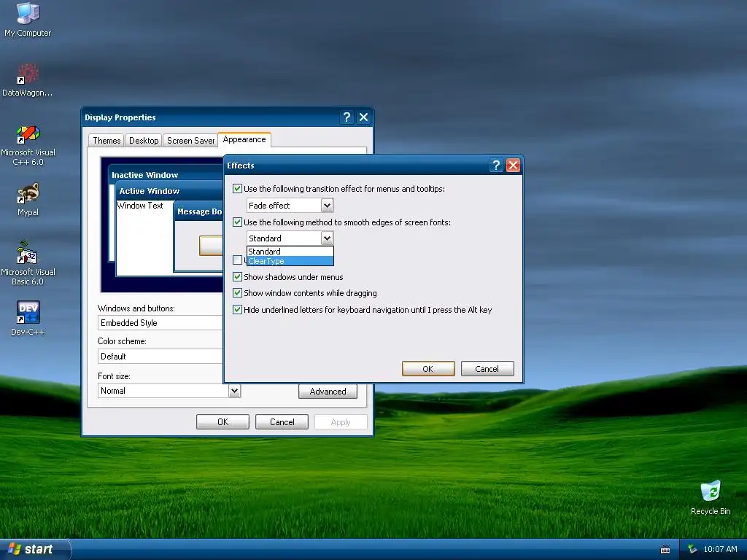747x560 pixels.
Task: Collapse the font smoothing Standard dropdown
Action: 327,238
